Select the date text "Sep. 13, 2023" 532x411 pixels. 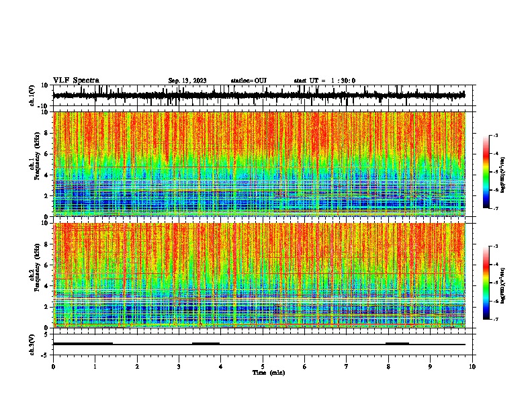click(187, 81)
